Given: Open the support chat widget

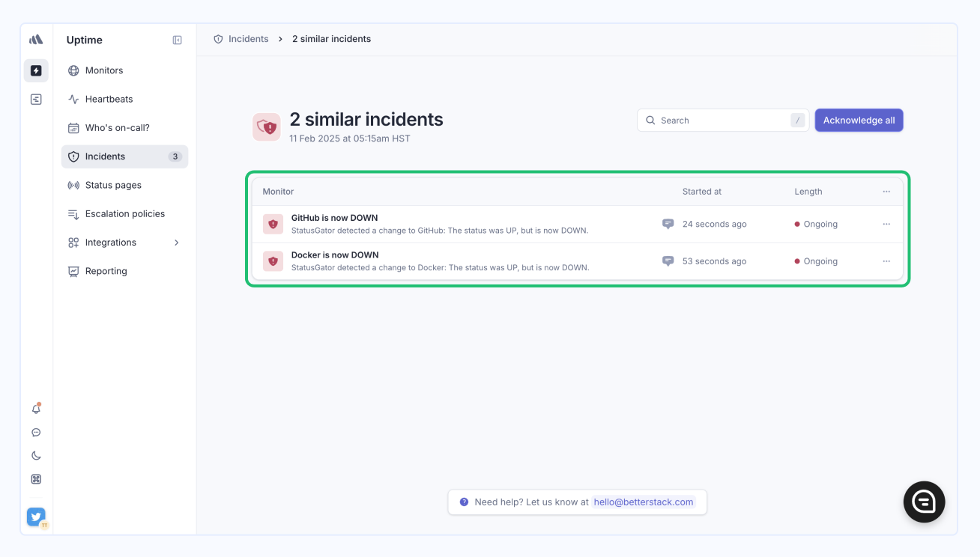Looking at the screenshot, I should point(924,502).
